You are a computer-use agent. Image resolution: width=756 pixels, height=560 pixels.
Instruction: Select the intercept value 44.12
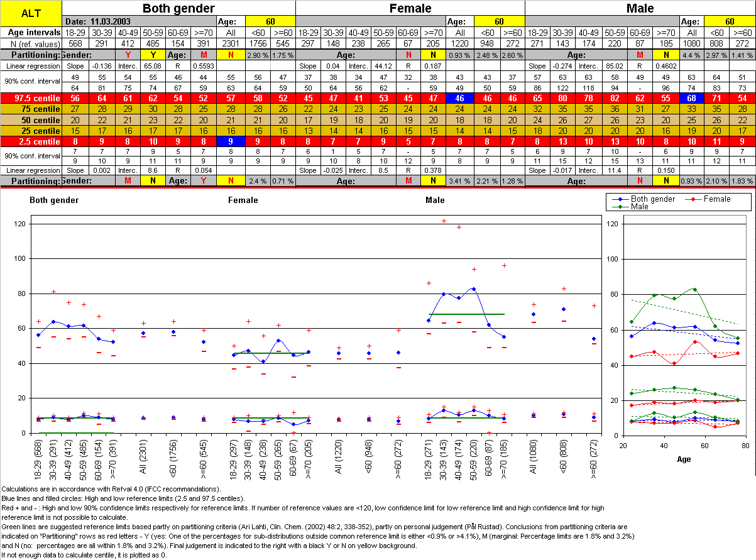(381, 66)
